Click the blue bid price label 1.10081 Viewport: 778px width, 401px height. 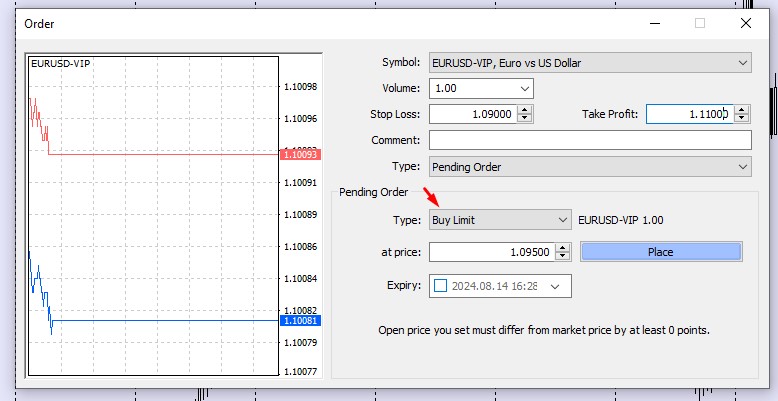pyautogui.click(x=301, y=321)
